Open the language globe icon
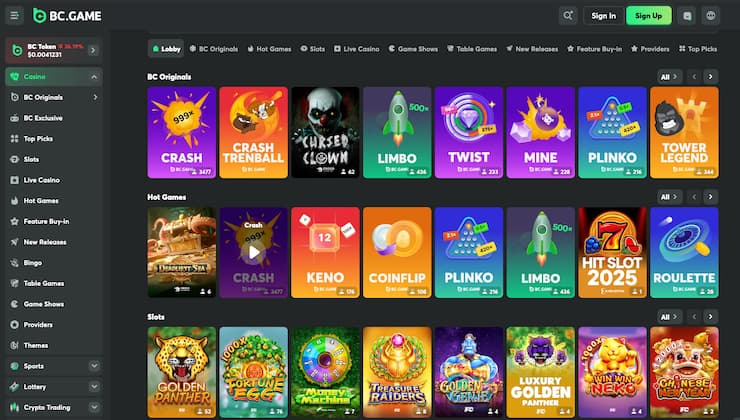This screenshot has width=740, height=420. point(711,16)
